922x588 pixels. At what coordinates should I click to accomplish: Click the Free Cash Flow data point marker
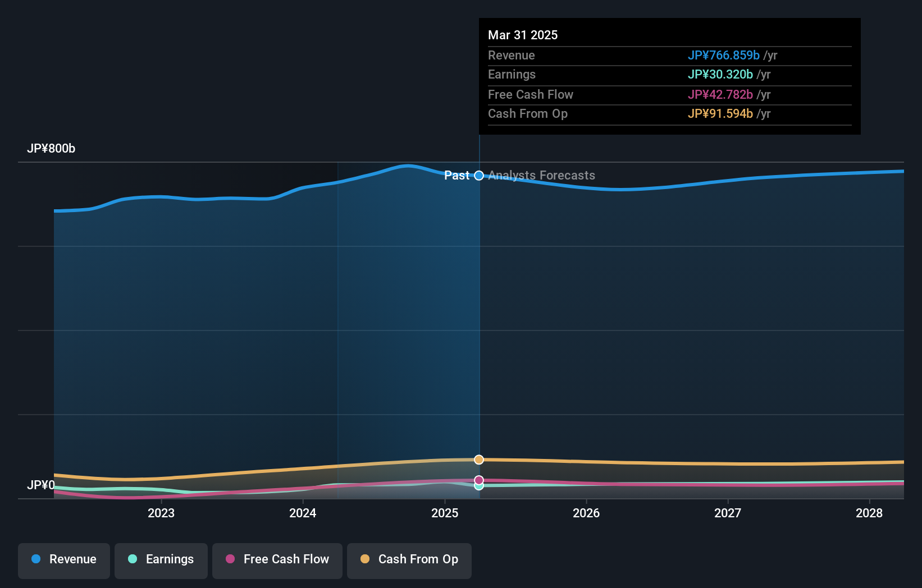coord(479,480)
